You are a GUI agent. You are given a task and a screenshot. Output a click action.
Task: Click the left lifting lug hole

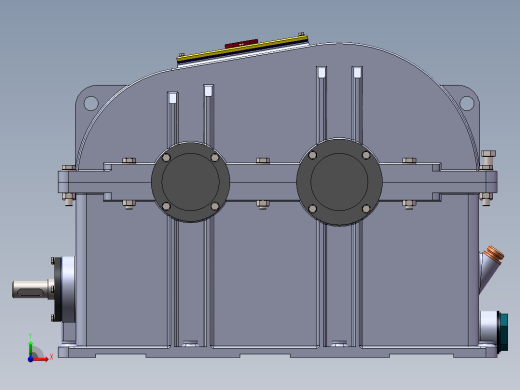click(x=91, y=103)
